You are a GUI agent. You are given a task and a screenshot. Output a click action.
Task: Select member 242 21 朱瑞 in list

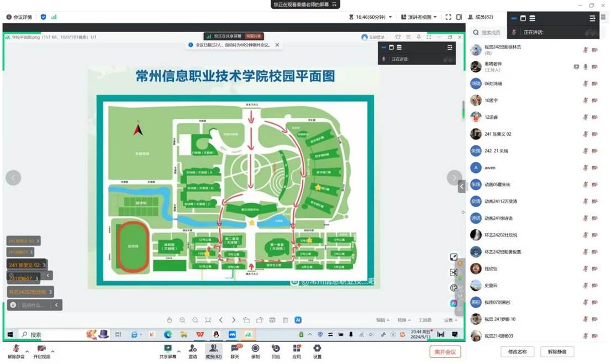coord(534,151)
